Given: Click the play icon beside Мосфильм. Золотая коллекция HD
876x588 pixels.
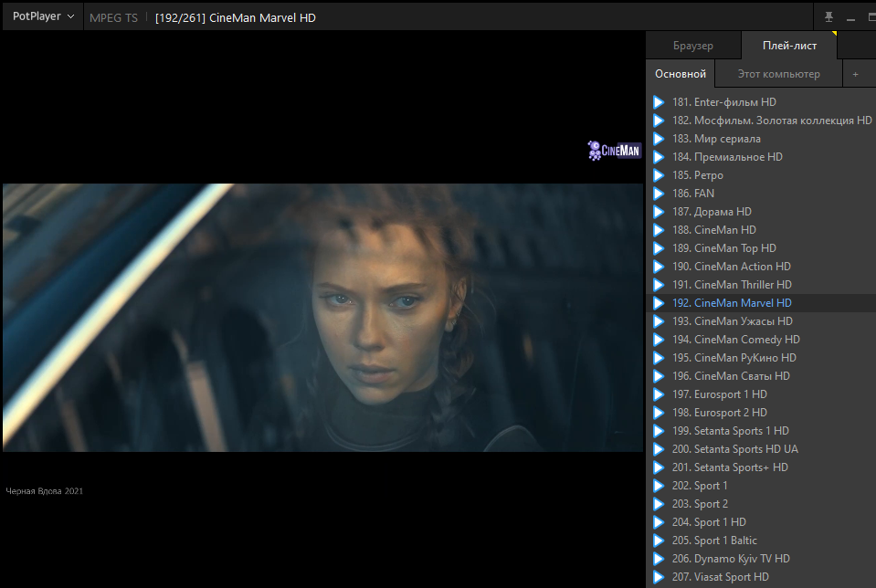Looking at the screenshot, I should point(659,121).
